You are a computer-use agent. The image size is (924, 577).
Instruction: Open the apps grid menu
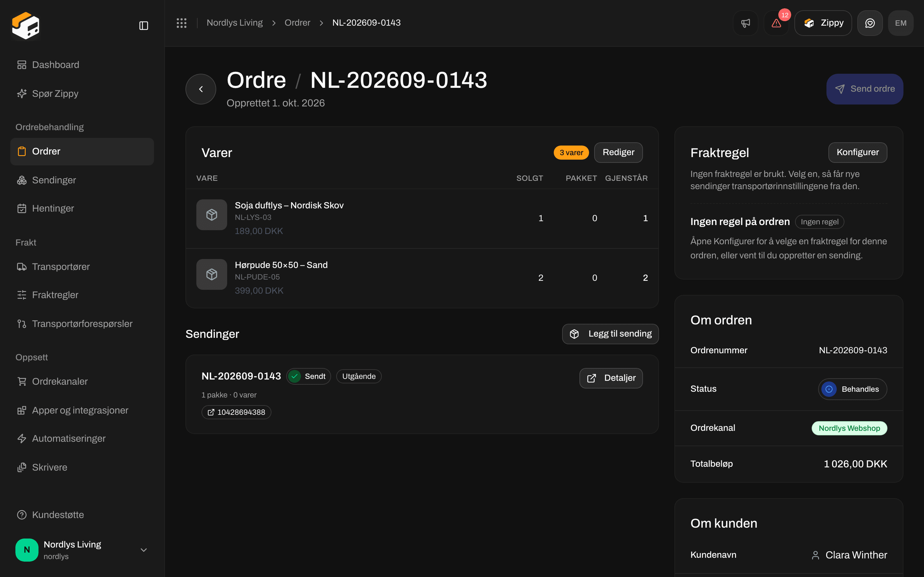(x=181, y=23)
